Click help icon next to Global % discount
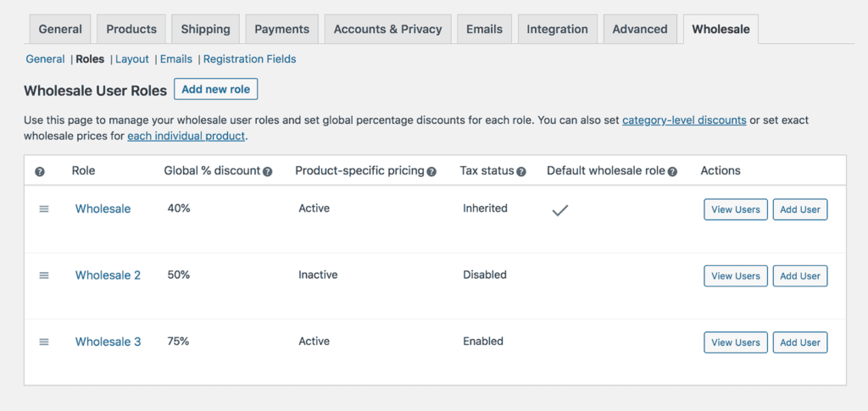Viewport: 868px width, 411px height. 268,171
